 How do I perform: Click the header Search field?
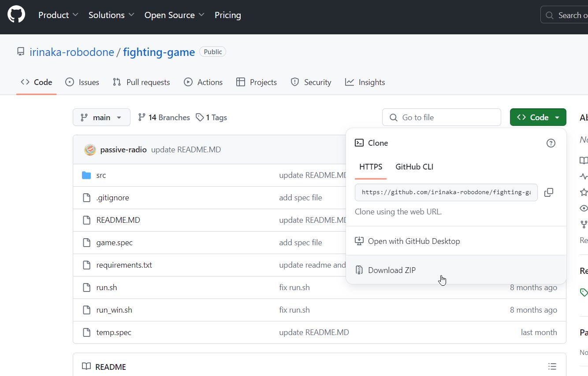click(x=564, y=15)
